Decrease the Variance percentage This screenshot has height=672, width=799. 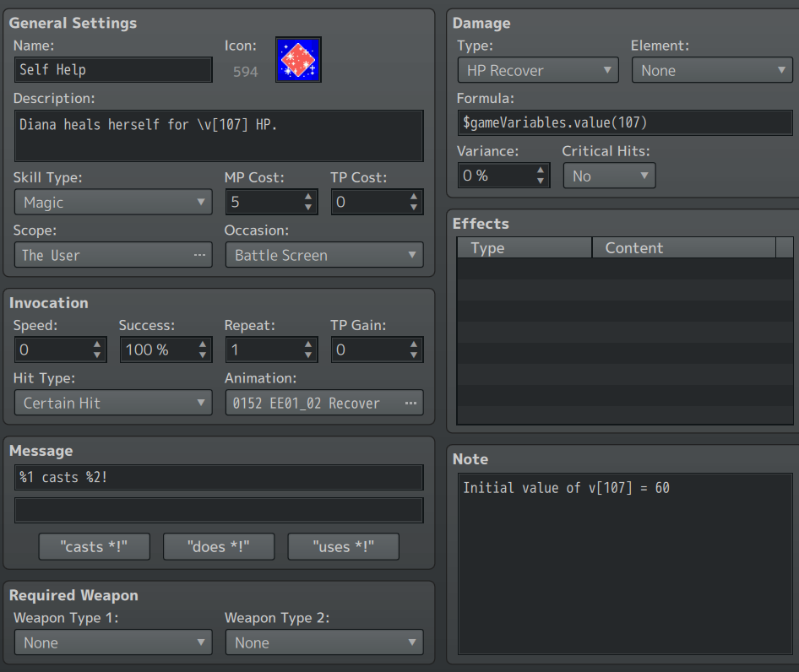(541, 181)
